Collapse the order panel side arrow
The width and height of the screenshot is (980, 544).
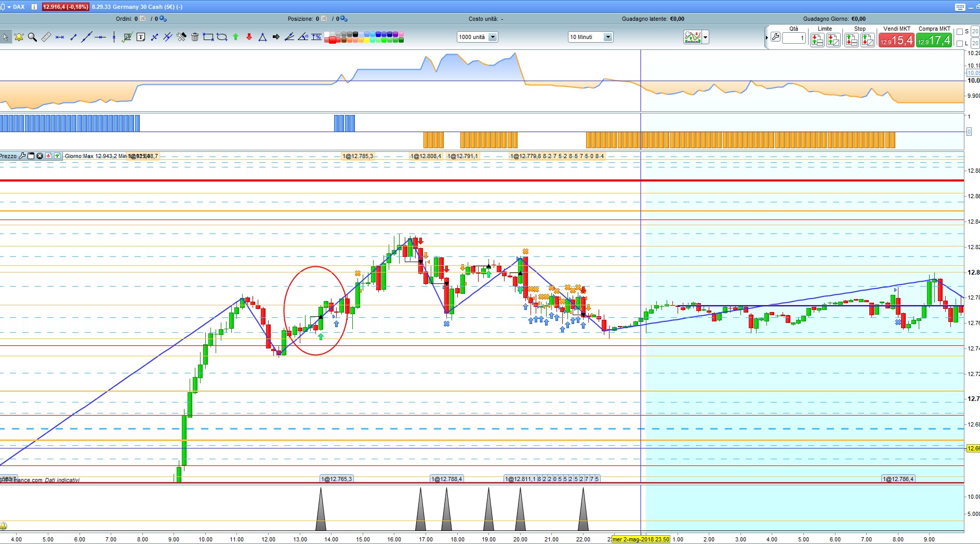tap(766, 37)
